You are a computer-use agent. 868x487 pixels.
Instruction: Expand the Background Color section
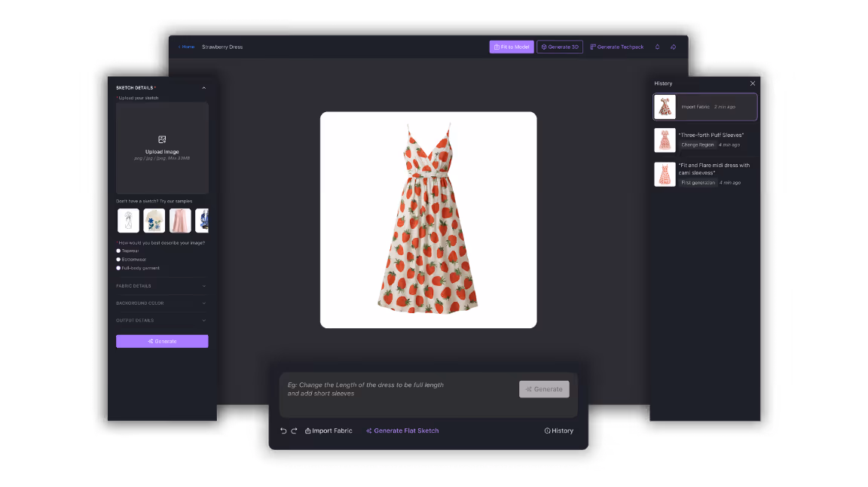(203, 303)
